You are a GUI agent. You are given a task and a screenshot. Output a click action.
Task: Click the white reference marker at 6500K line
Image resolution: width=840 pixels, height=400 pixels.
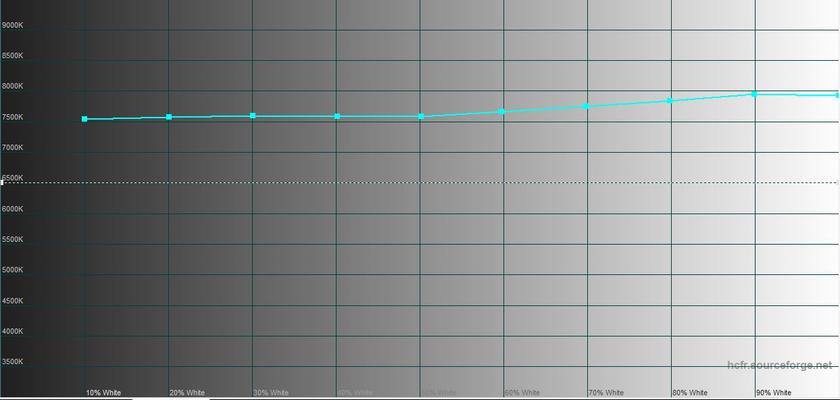tap(3, 182)
